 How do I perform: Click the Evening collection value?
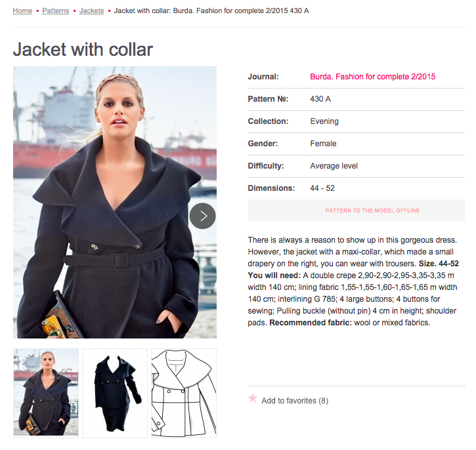pyautogui.click(x=324, y=121)
